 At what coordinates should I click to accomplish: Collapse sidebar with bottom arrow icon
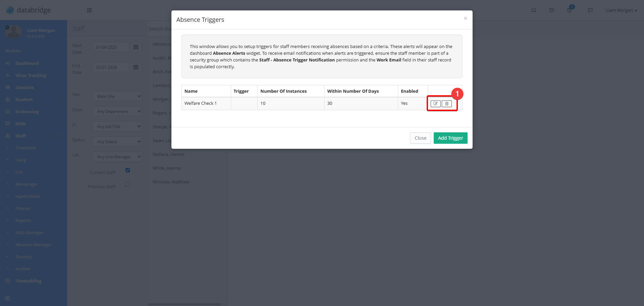click(x=7, y=298)
